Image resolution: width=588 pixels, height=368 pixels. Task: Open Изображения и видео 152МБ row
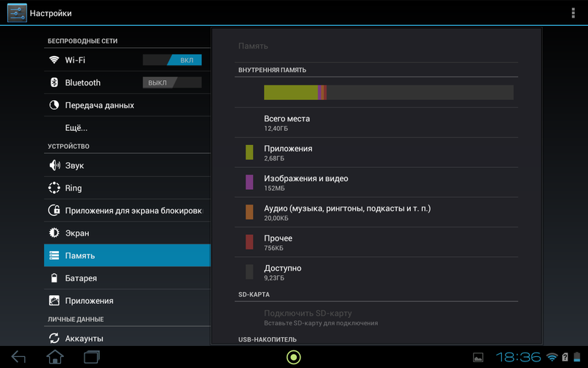pyautogui.click(x=376, y=182)
